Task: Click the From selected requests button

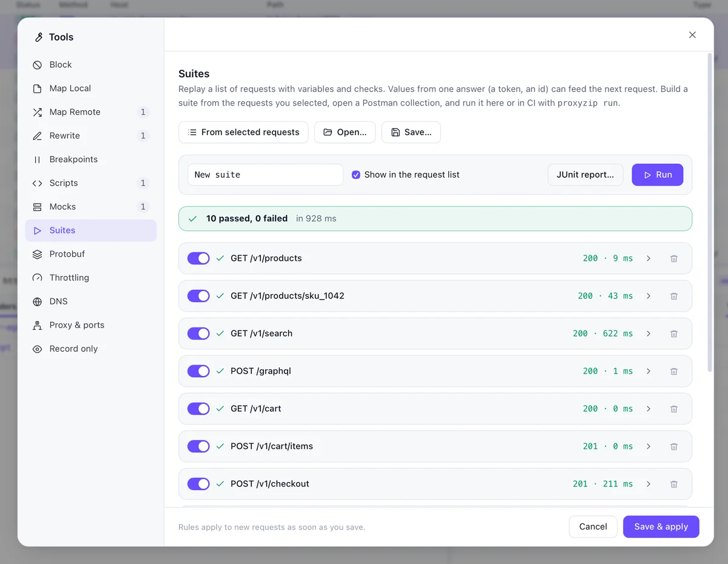Action: pyautogui.click(x=243, y=132)
